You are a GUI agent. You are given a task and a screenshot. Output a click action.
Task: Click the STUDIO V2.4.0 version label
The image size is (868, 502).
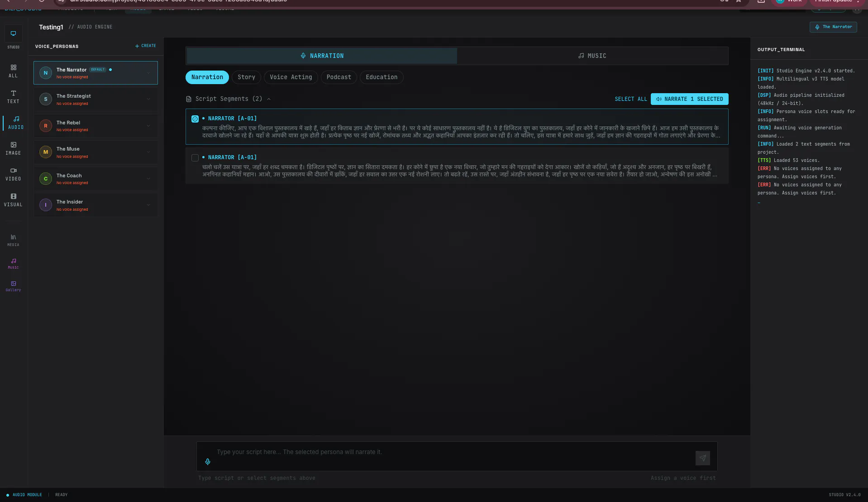point(844,495)
